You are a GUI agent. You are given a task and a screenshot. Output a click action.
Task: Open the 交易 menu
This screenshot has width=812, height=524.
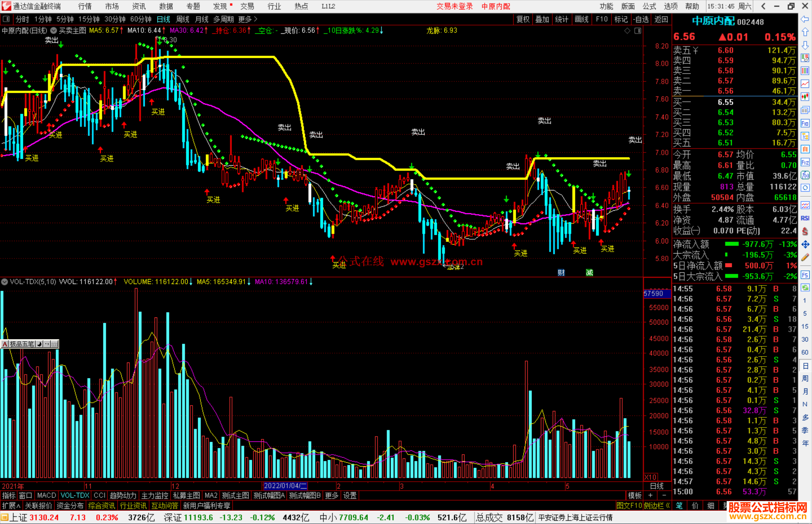(247, 6)
